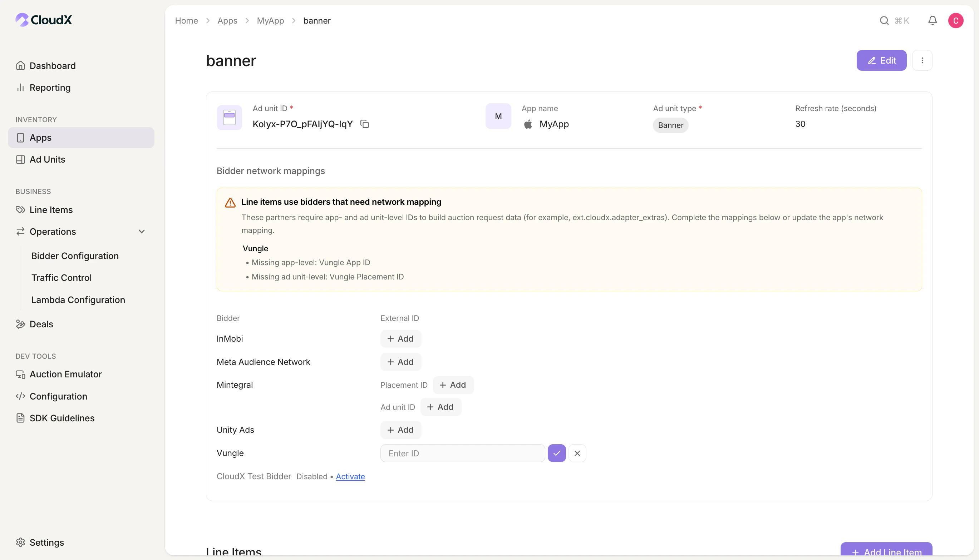Copy the Ad unit ID value
This screenshot has height=560, width=979.
click(x=364, y=124)
